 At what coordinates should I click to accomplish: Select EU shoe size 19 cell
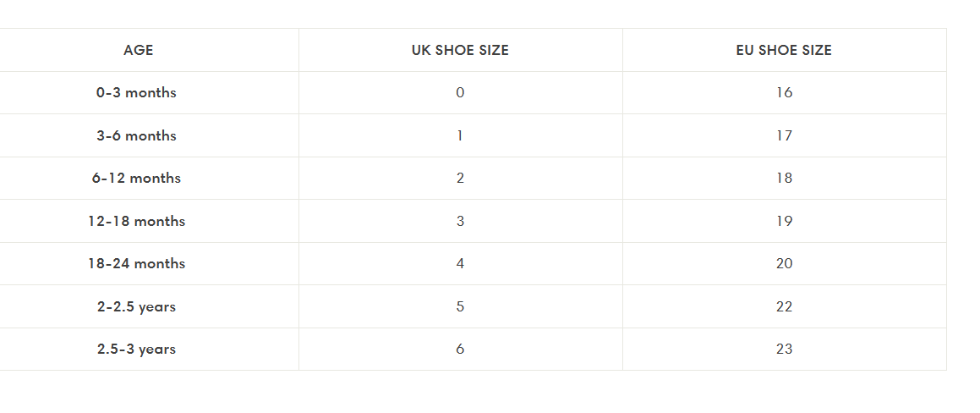(784, 221)
